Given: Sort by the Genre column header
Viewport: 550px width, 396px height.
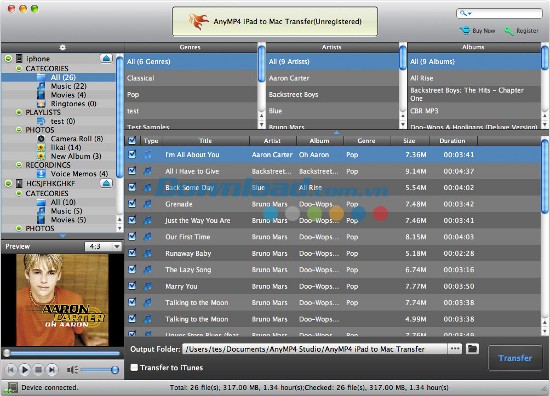Looking at the screenshot, I should (x=367, y=141).
